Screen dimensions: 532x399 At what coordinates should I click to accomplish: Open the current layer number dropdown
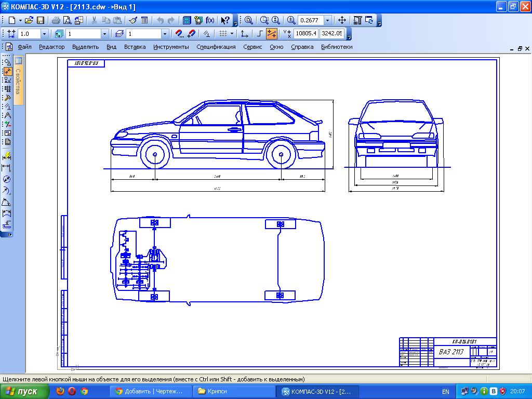(165, 34)
